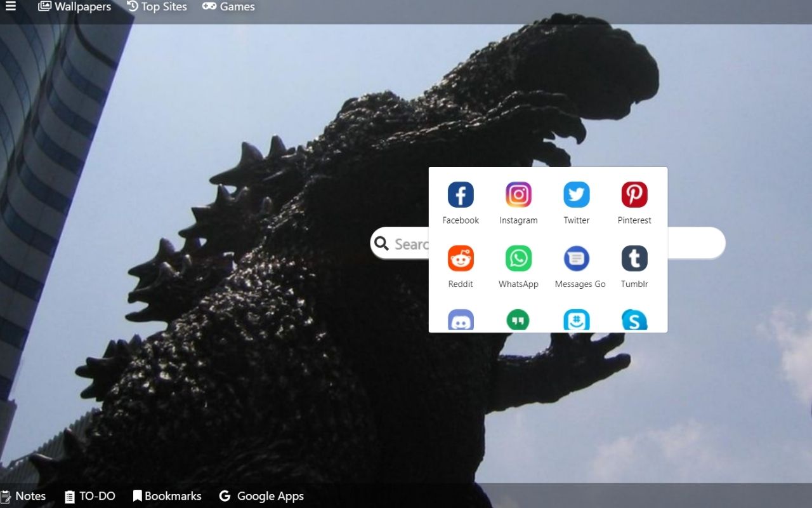Open the Top Sites menu

pyautogui.click(x=157, y=7)
